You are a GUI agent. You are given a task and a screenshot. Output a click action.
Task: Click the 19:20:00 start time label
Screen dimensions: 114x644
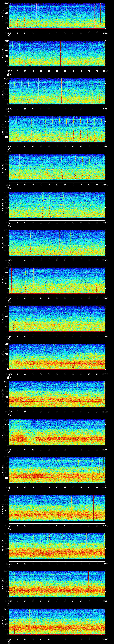(9, 184)
